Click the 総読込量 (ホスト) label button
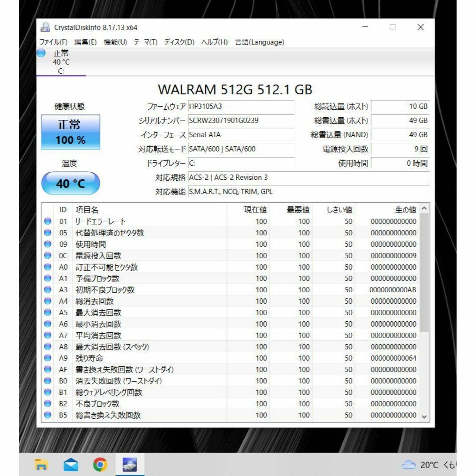 341,106
